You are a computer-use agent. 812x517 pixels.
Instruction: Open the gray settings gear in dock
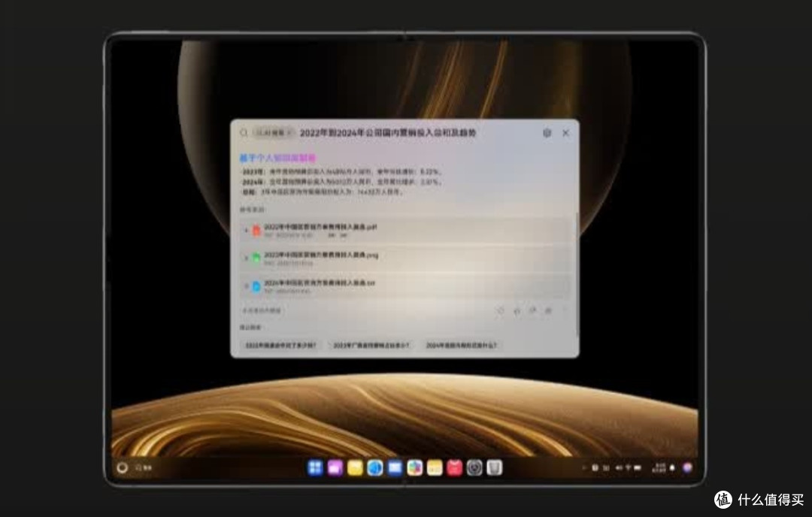[474, 467]
